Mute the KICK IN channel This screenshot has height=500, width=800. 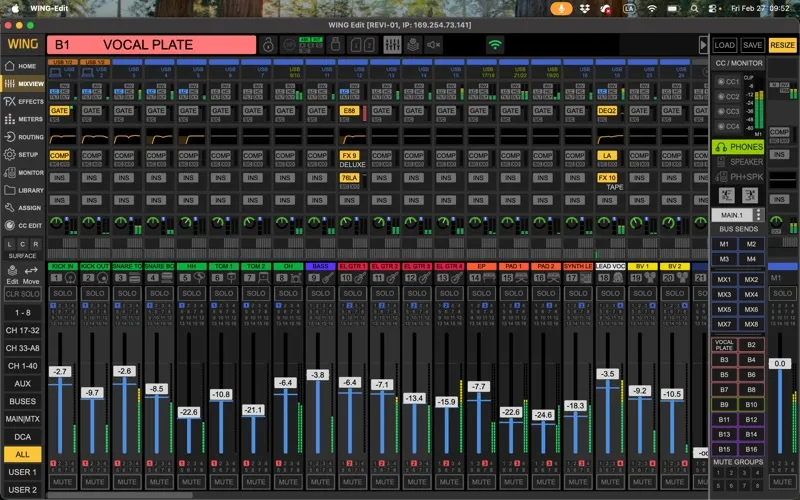point(63,482)
